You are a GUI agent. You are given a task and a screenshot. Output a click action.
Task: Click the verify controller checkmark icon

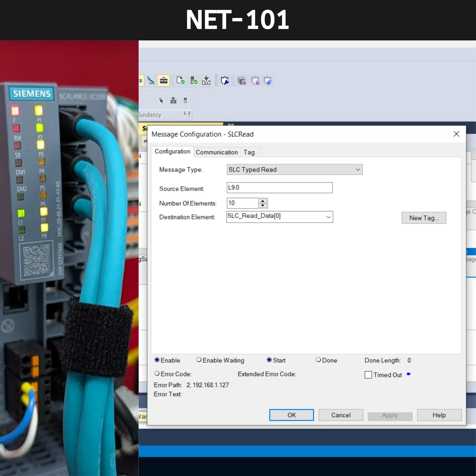194,81
